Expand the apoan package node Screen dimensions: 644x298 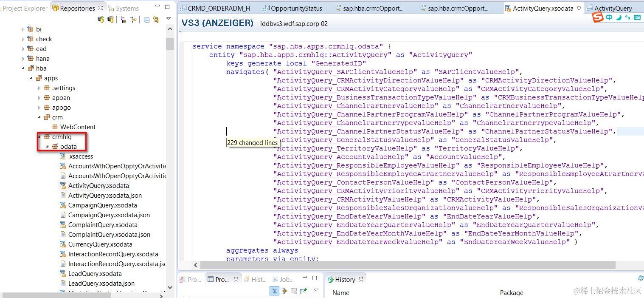[39, 98]
